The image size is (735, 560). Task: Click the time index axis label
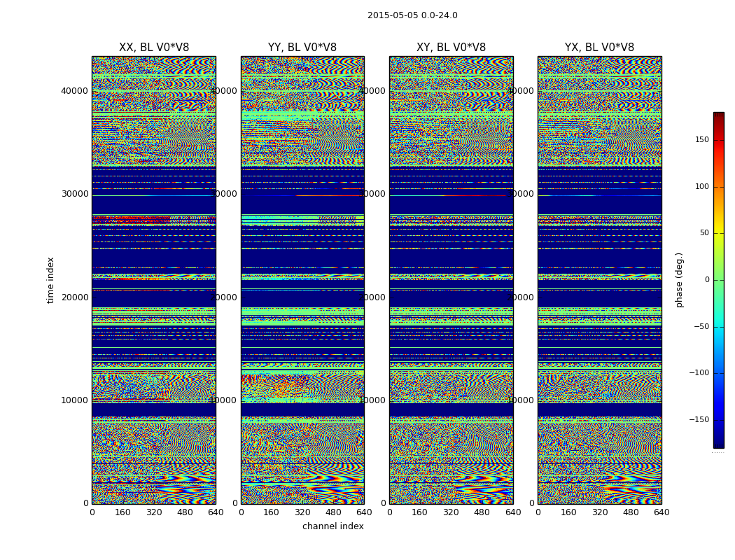point(50,280)
